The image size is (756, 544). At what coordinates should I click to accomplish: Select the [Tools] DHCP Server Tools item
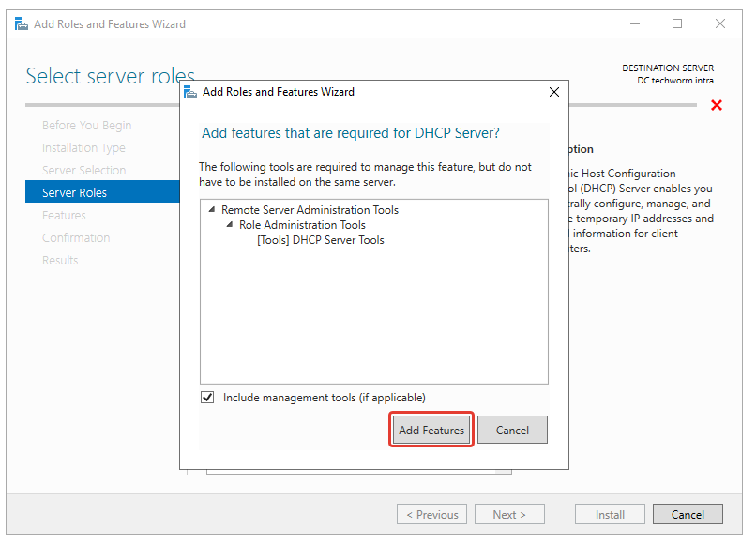pos(320,240)
